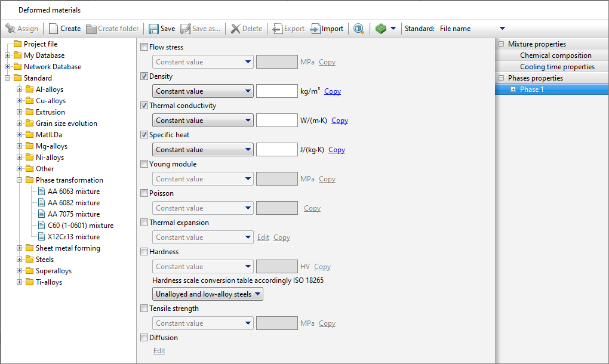Click the Copy link for Specific heat

coord(336,150)
